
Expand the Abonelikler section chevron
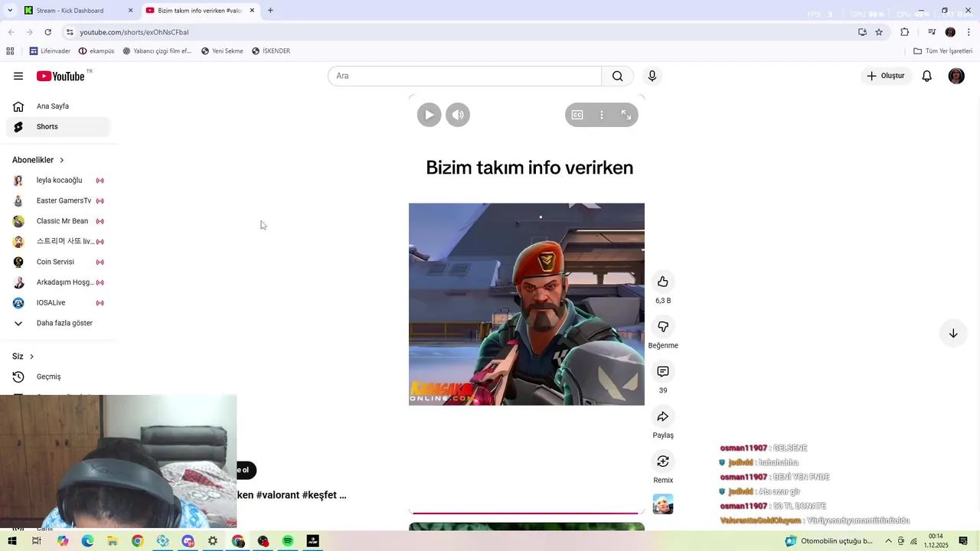pyautogui.click(x=62, y=160)
